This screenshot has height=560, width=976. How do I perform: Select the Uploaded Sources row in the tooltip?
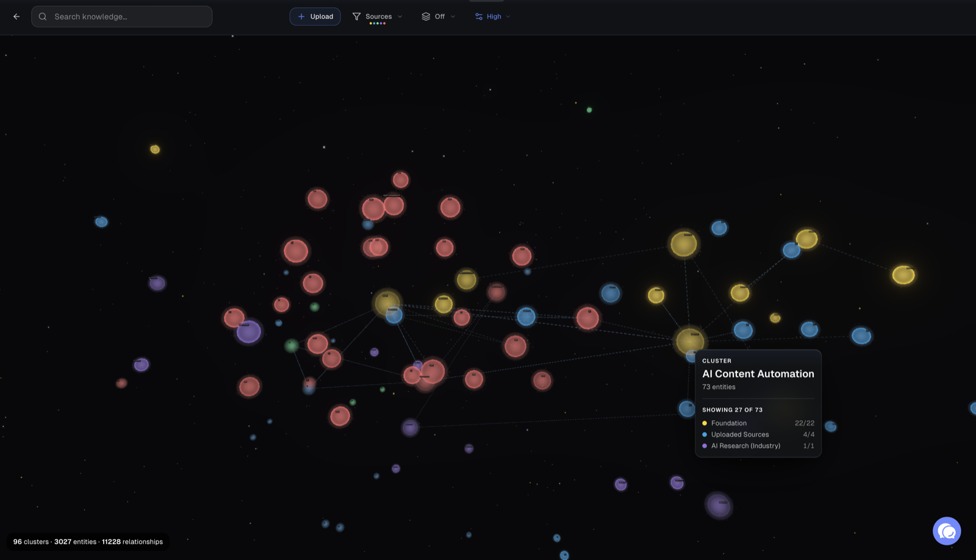tap(758, 434)
